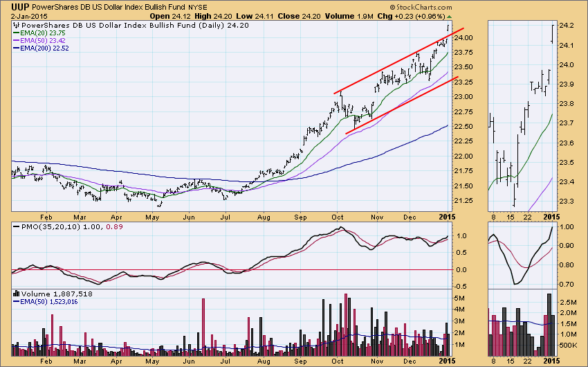Click the green EMA(20) line sample in legend
The height and width of the screenshot is (367, 588).
coord(16,33)
